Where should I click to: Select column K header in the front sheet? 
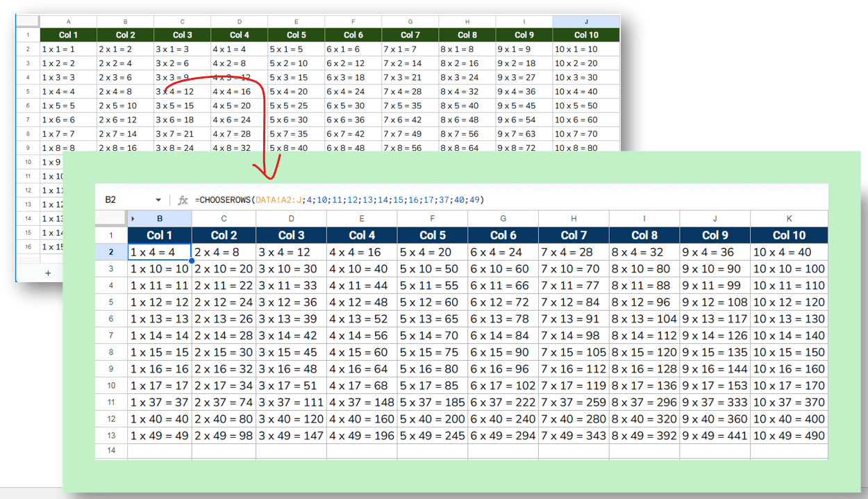(x=789, y=219)
